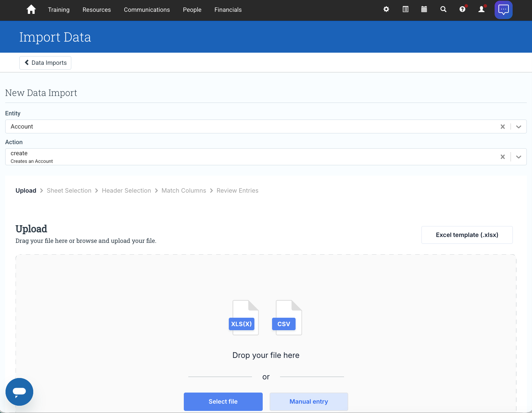
Task: Open the Financials menu
Action: (228, 10)
